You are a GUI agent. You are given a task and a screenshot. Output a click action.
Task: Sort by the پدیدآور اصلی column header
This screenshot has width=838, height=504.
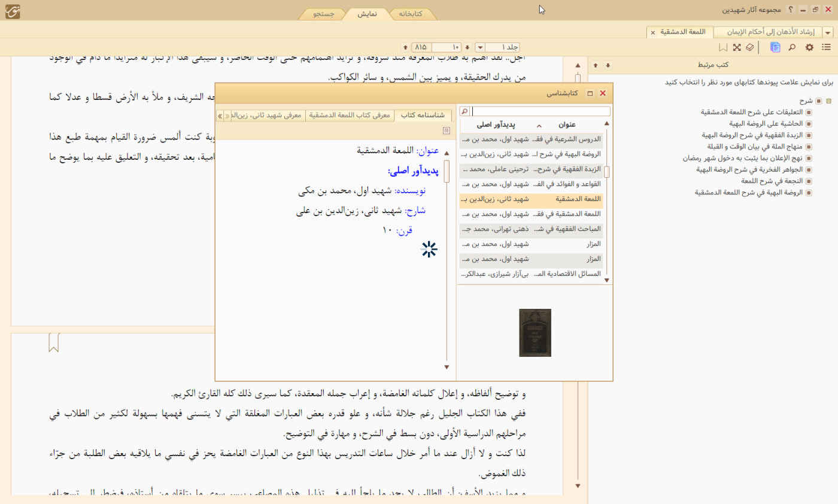coord(497,125)
